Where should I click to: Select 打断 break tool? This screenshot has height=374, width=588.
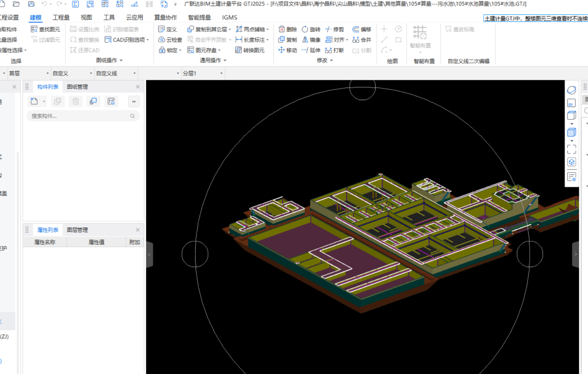(335, 50)
